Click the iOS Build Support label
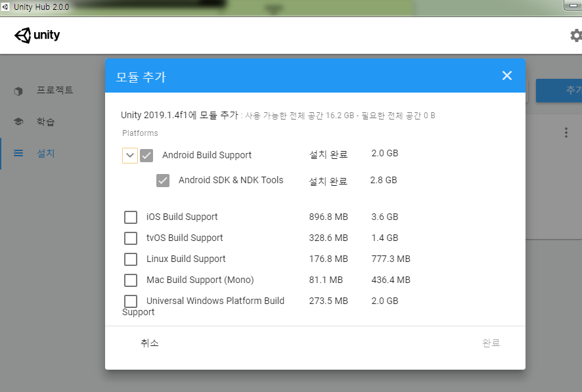The height and width of the screenshot is (392, 582). pos(182,217)
